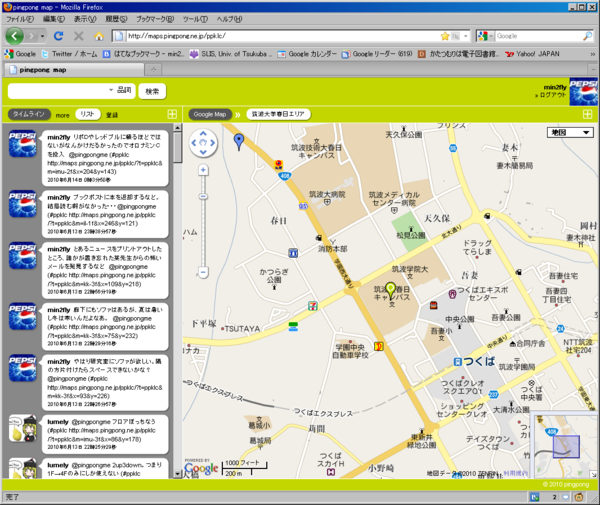Show more bookmarks with the chevron
600x505 pixels.
(x=592, y=54)
